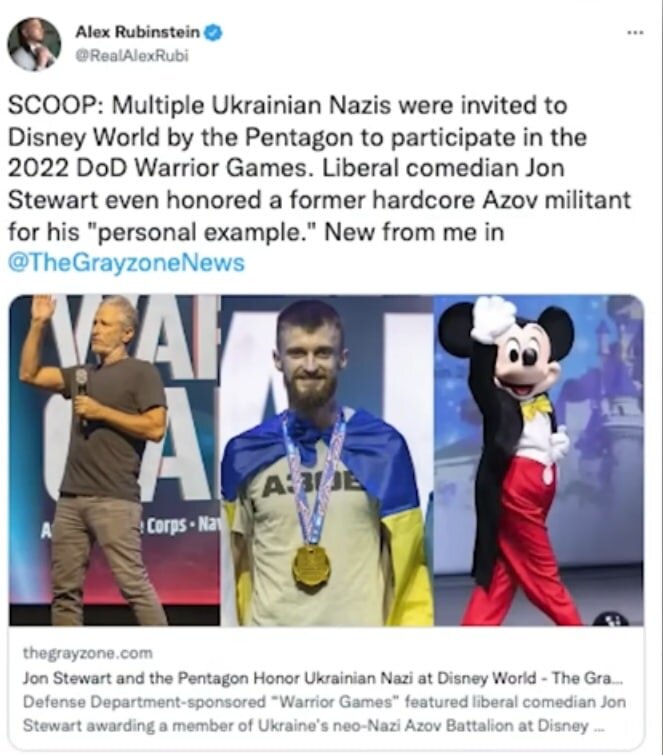
Task: Click the dark circular badge on card image
Action: (610, 619)
